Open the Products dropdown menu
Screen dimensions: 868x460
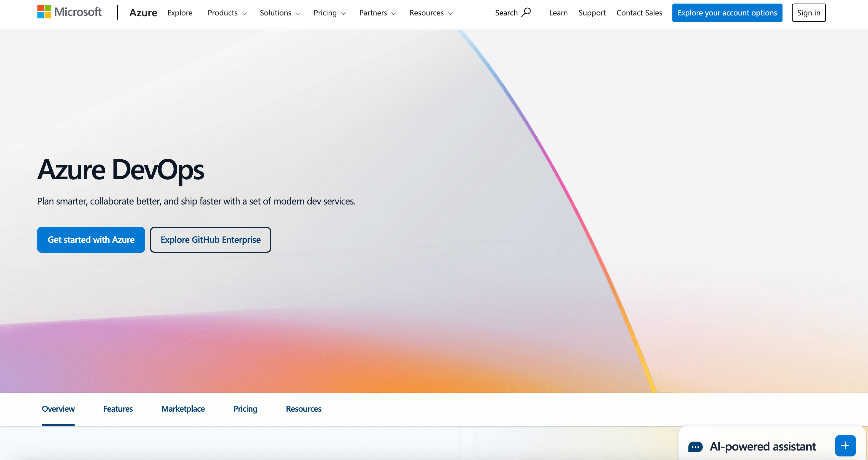(x=227, y=13)
